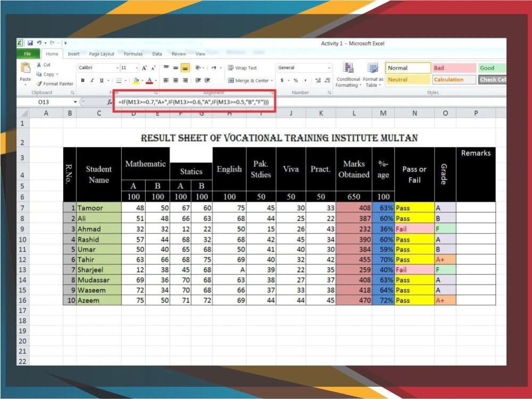
Task: Click the Accounting dollar format icon
Action: pos(282,80)
